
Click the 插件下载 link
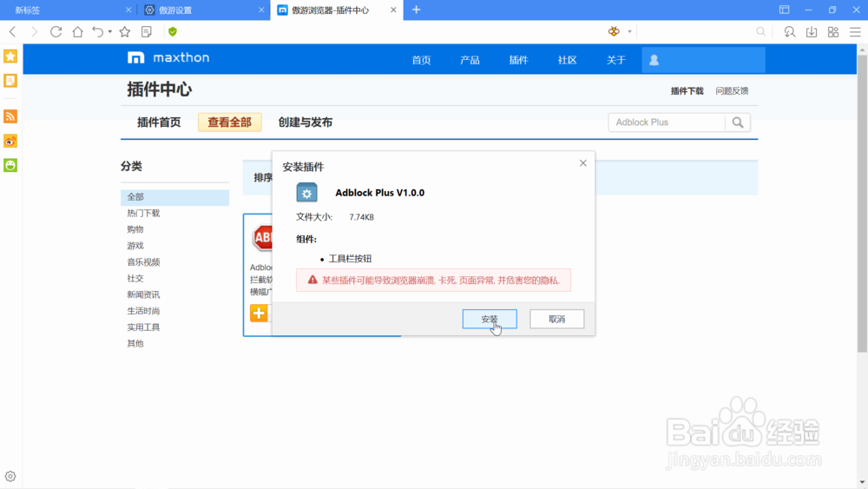pyautogui.click(x=687, y=91)
